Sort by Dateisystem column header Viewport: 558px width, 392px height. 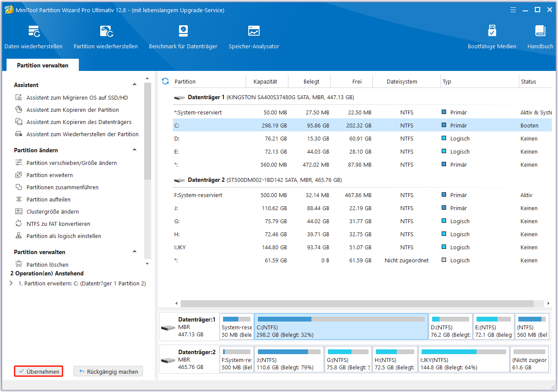(x=402, y=81)
